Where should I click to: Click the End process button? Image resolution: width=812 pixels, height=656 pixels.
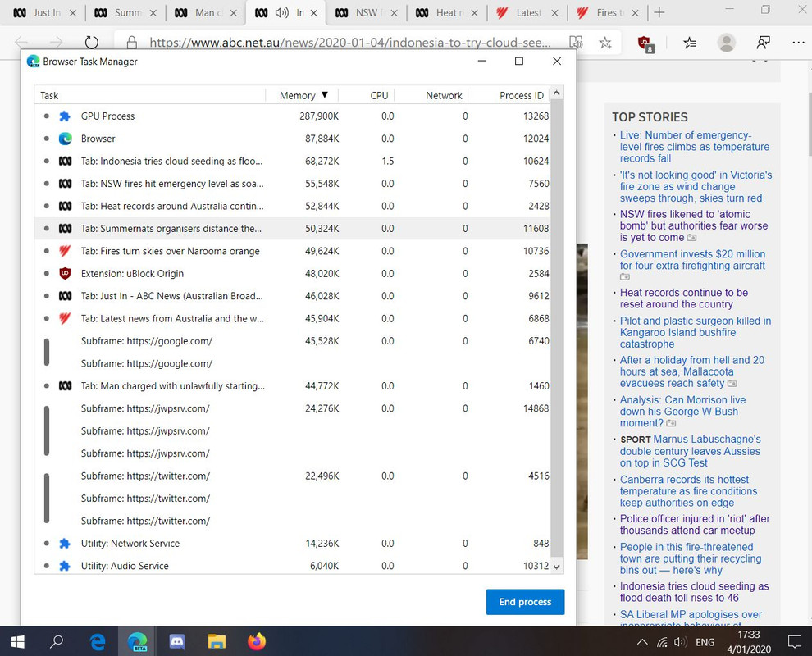(x=525, y=602)
